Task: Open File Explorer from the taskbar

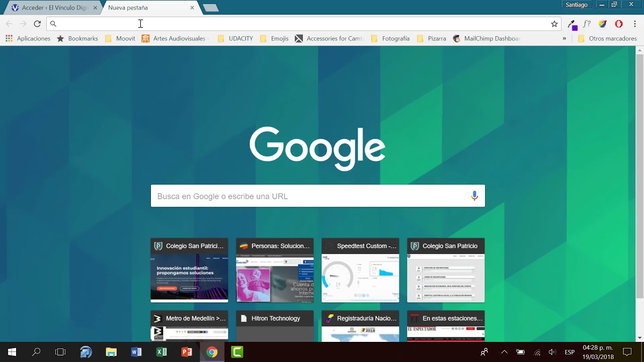Action: 111,352
